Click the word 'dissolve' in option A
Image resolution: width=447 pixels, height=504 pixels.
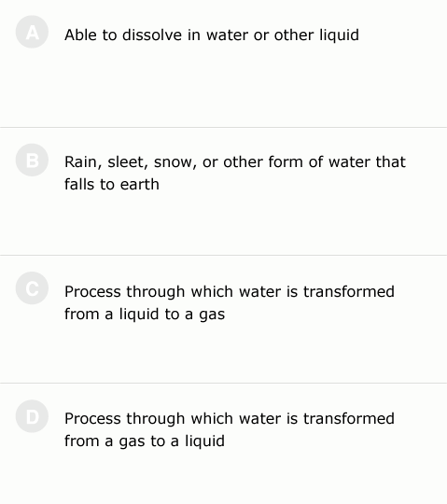coord(152,35)
